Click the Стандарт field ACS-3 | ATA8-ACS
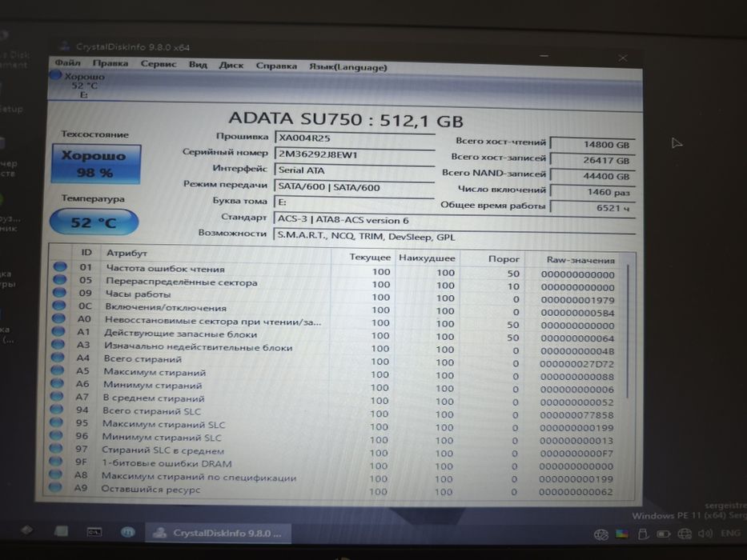The image size is (747, 560). (455, 220)
